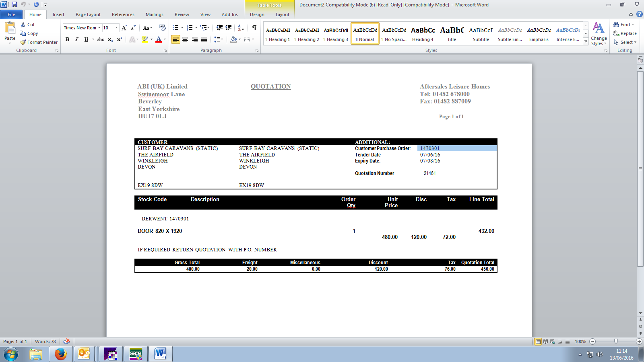Open the File tab
644x362 pixels.
pyautogui.click(x=11, y=14)
